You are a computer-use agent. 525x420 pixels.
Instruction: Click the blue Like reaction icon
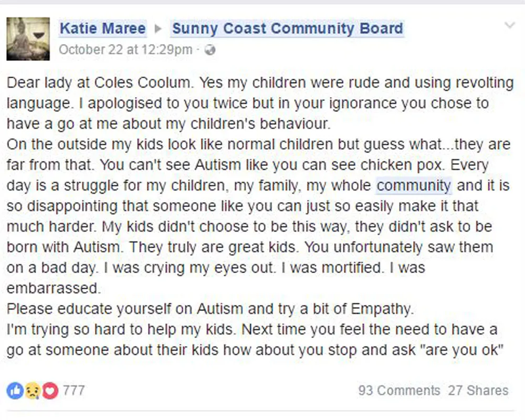tap(15, 391)
